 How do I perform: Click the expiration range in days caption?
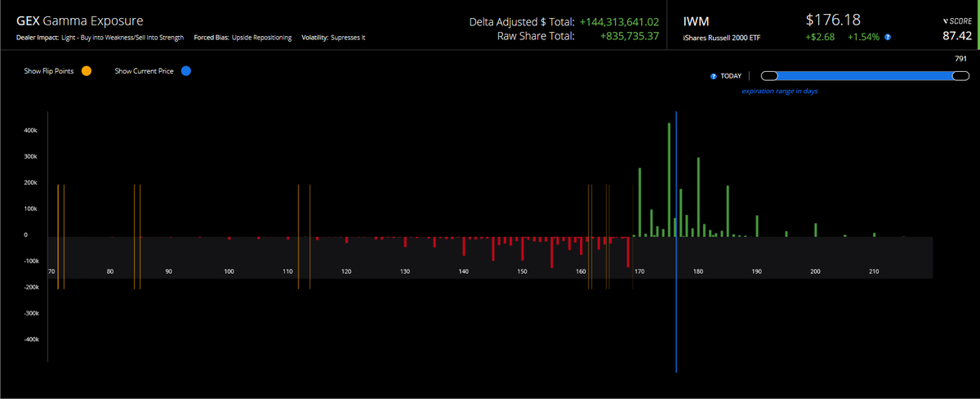[780, 92]
